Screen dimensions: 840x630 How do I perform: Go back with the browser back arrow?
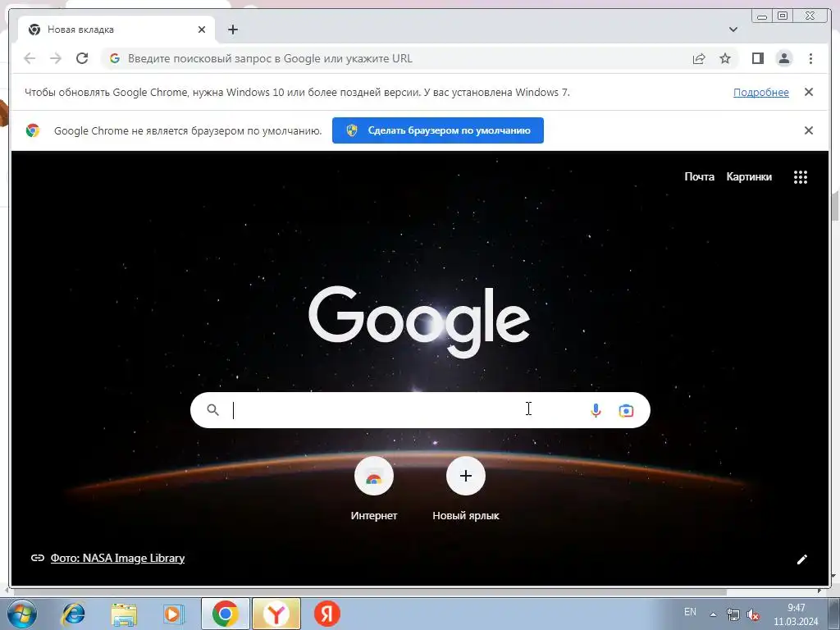point(30,58)
